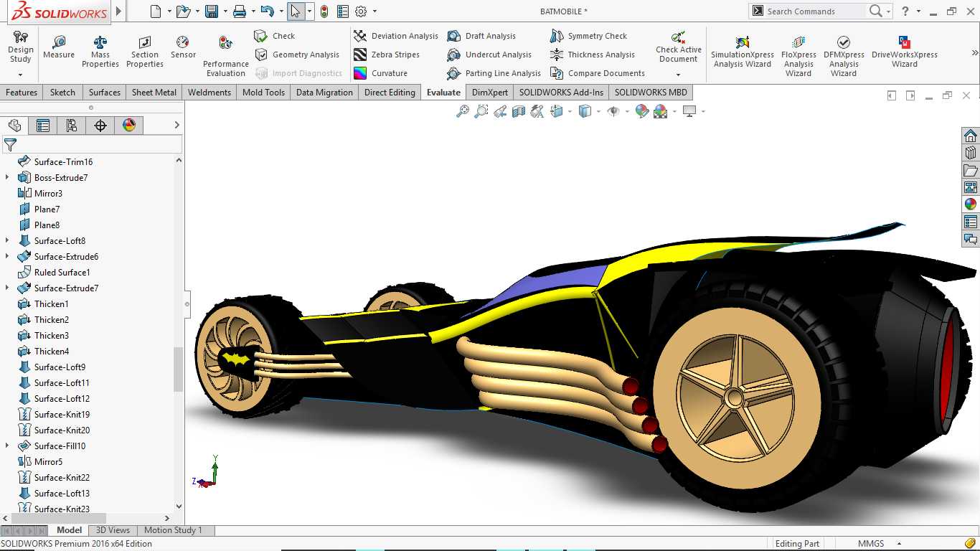
Task: Run Performance Evaluation
Action: 226,56
